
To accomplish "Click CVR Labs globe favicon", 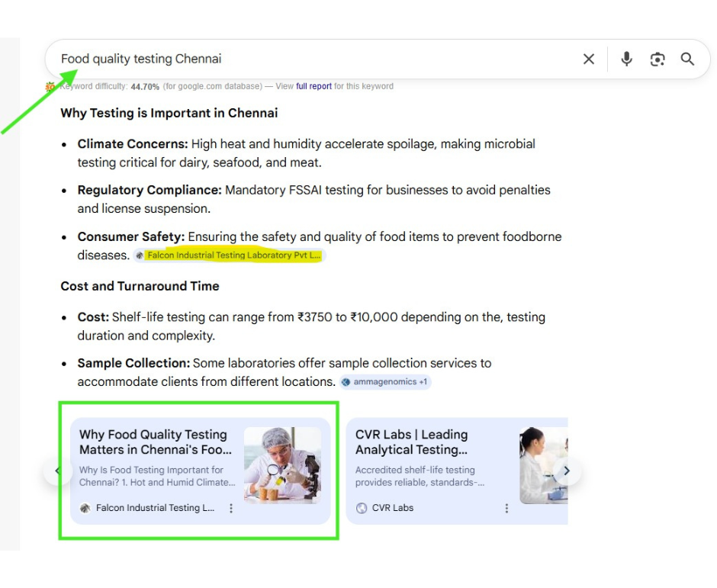I will pos(362,508).
